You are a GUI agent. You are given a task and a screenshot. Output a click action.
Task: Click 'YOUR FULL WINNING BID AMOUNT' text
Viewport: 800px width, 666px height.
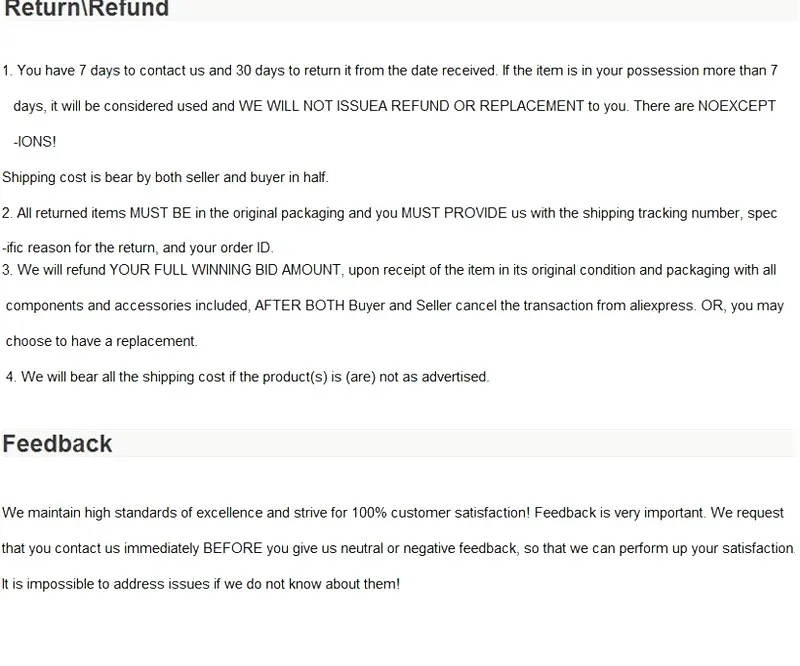coord(225,269)
